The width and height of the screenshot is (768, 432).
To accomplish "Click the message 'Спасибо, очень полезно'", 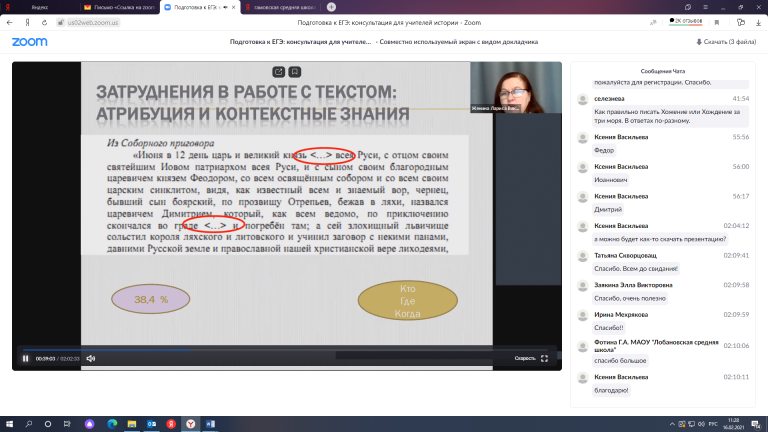I will point(630,298).
